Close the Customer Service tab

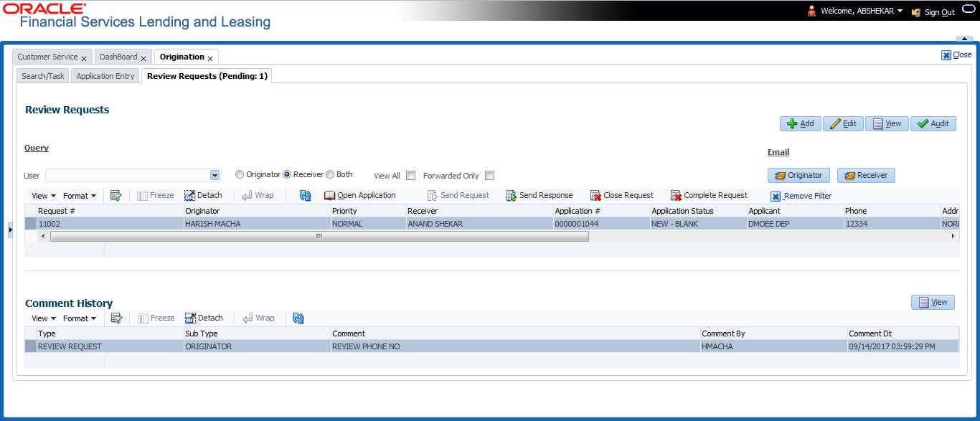(x=84, y=58)
